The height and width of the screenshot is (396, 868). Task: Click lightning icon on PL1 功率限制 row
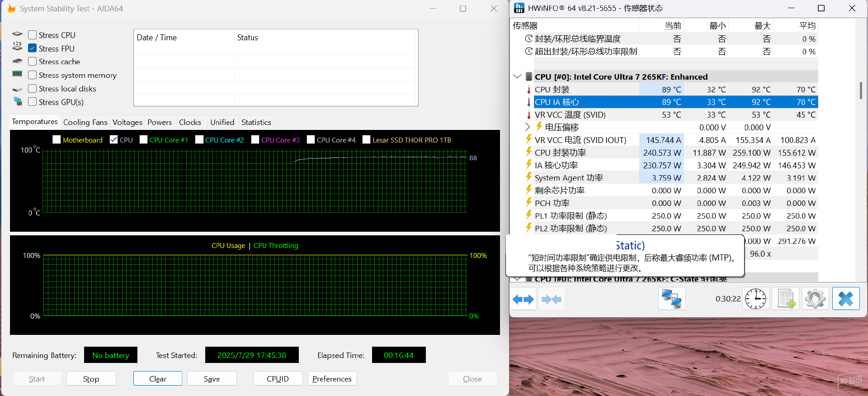[528, 215]
